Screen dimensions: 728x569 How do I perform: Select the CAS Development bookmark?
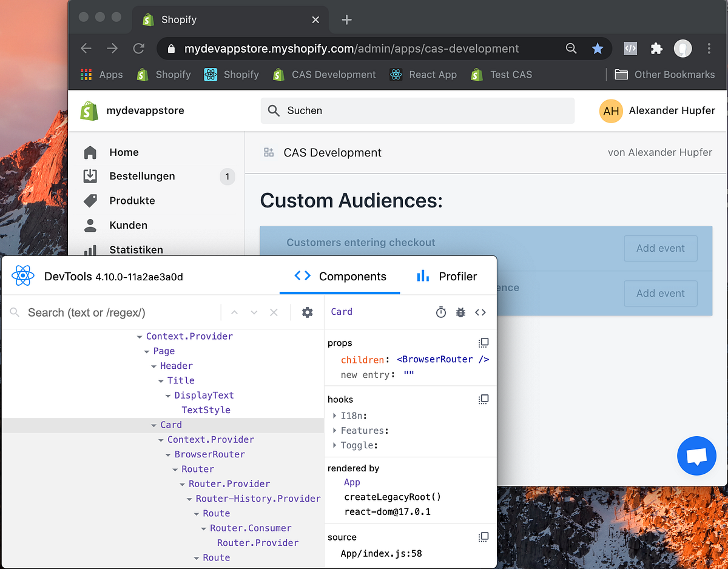click(x=324, y=74)
